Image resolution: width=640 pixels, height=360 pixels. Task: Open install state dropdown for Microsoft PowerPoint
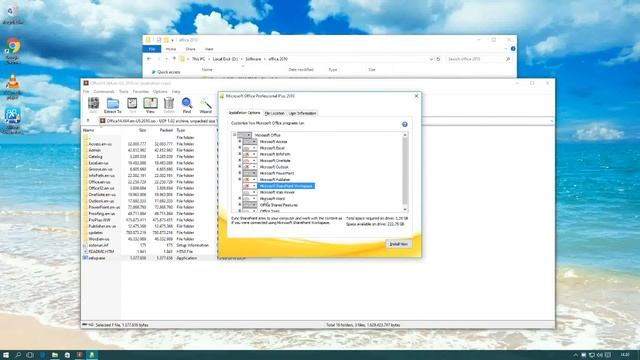coord(250,173)
